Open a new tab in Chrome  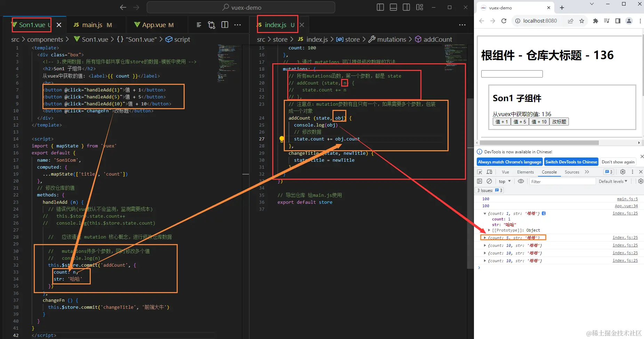[562, 8]
